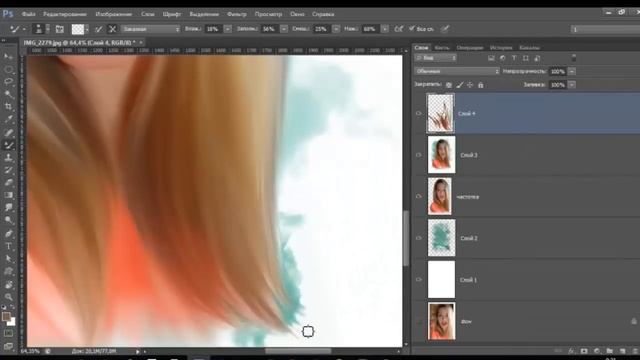
Task: Toggle load brush after each stroke
Action: 98,29
